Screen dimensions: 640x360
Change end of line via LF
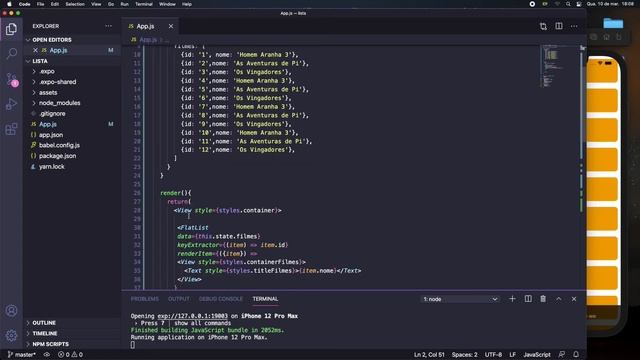tap(513, 355)
